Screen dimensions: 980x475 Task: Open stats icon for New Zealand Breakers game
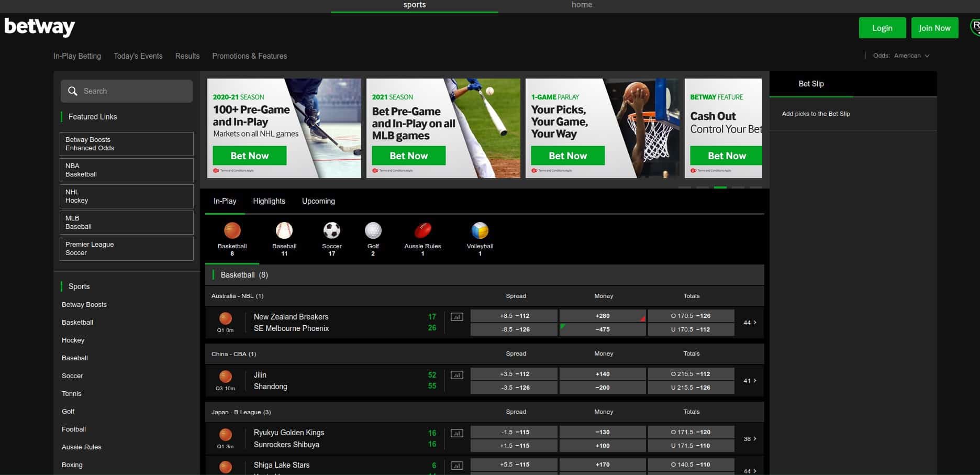point(457,317)
